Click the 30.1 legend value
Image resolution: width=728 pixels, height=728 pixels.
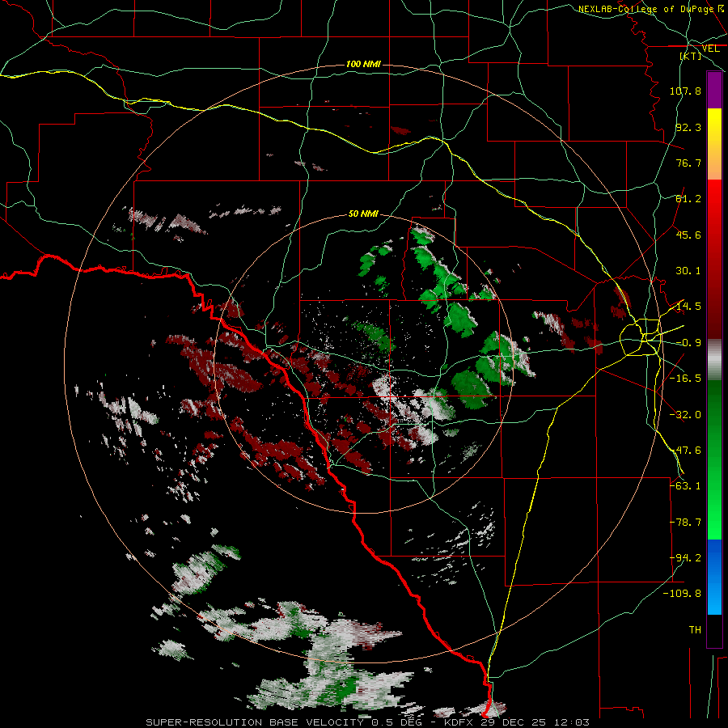click(688, 271)
